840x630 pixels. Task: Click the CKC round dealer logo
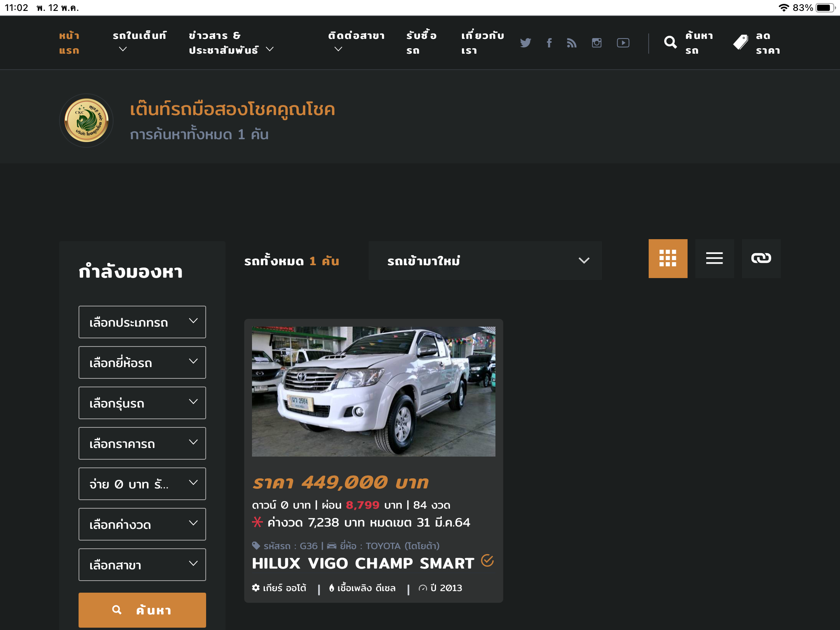[86, 121]
